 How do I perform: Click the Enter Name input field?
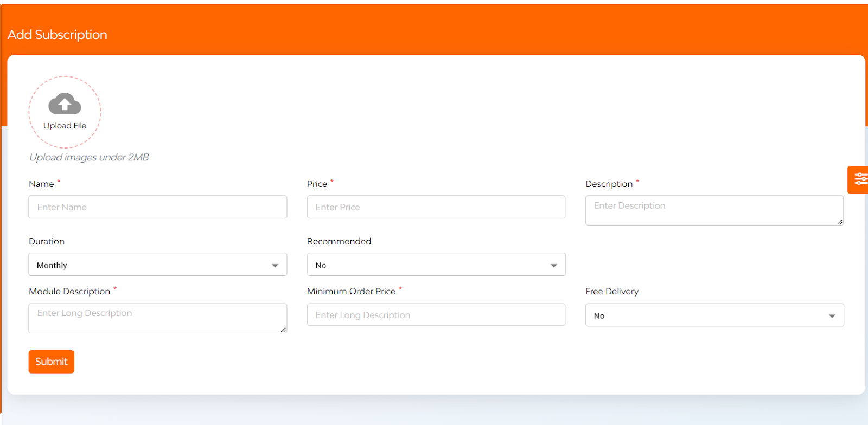(x=158, y=207)
